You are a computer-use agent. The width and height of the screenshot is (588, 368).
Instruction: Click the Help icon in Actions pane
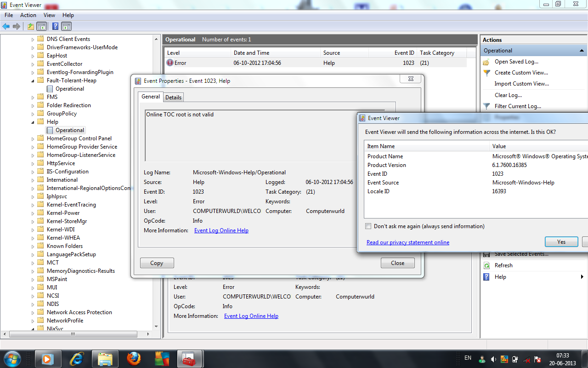487,277
